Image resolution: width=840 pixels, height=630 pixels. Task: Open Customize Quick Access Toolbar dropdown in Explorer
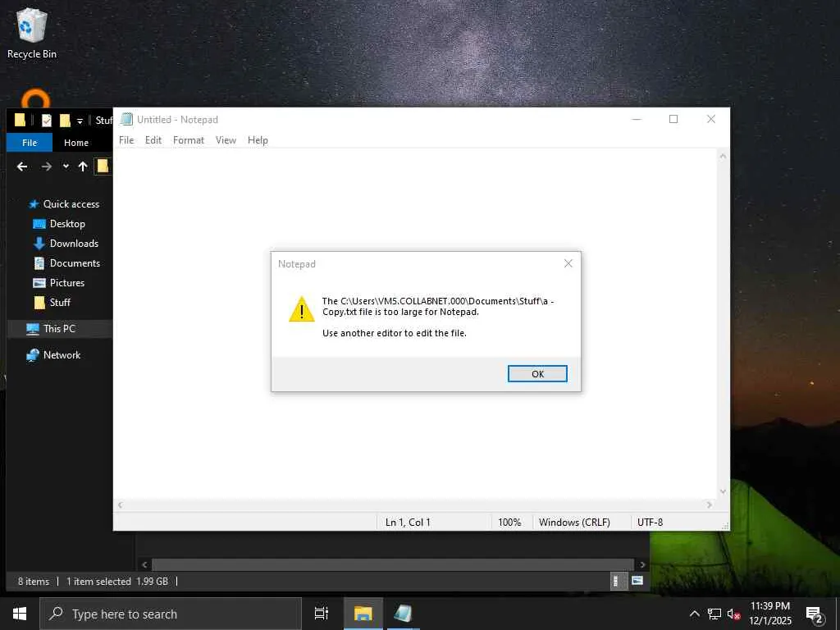[x=80, y=121]
